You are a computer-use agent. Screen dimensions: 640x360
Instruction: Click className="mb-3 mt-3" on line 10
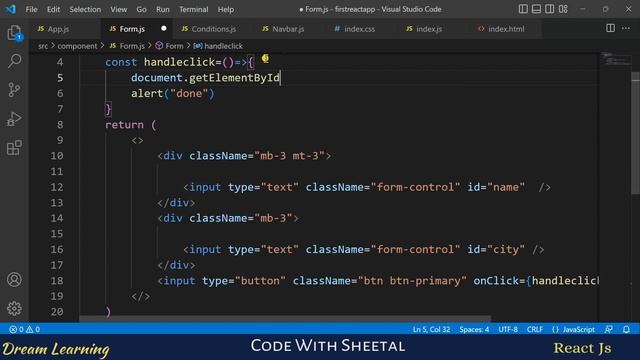coord(257,156)
